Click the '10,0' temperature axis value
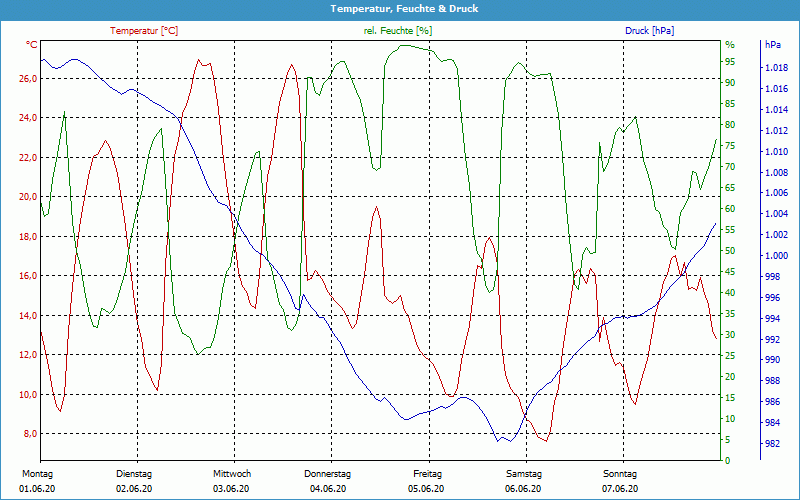The image size is (800, 500). [x=28, y=395]
